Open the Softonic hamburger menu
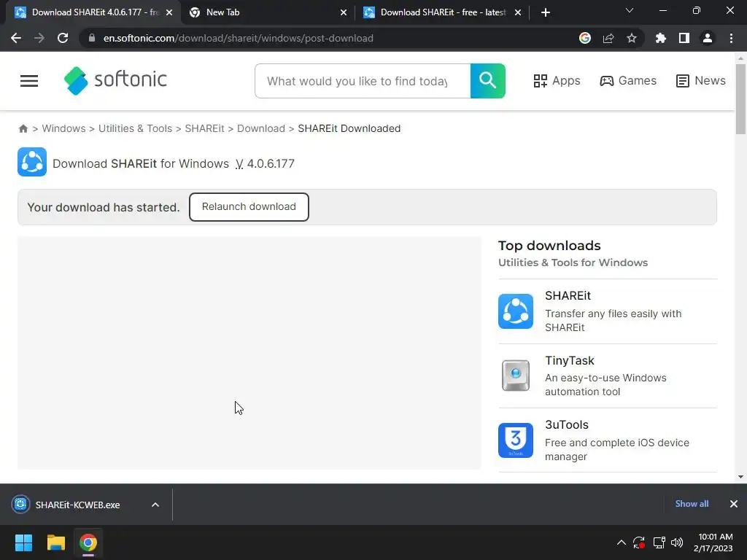 (29, 81)
